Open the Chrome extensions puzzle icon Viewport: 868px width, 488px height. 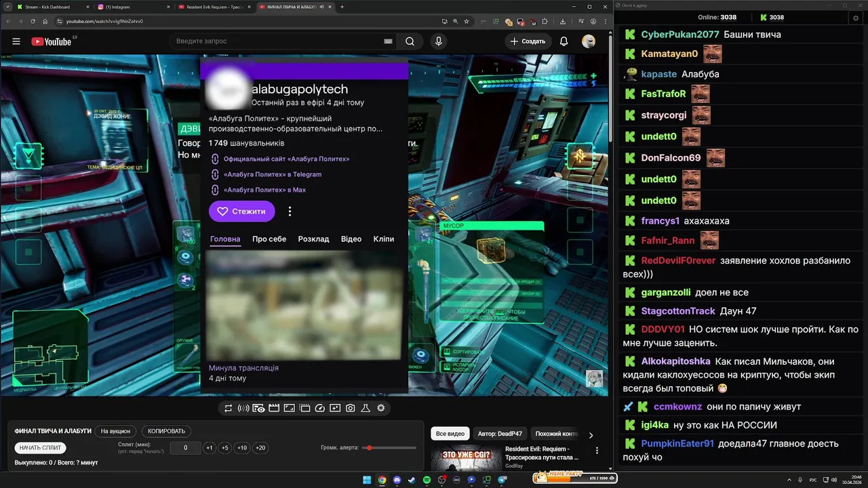(x=546, y=21)
